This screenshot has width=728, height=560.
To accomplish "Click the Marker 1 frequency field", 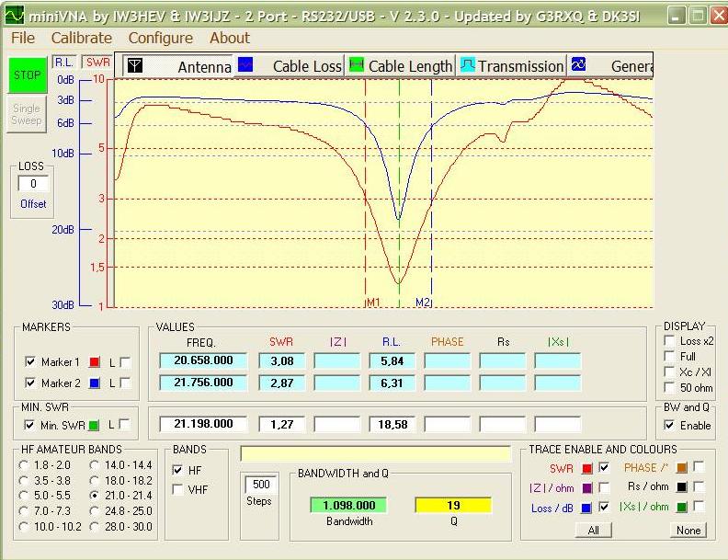I will (x=203, y=360).
